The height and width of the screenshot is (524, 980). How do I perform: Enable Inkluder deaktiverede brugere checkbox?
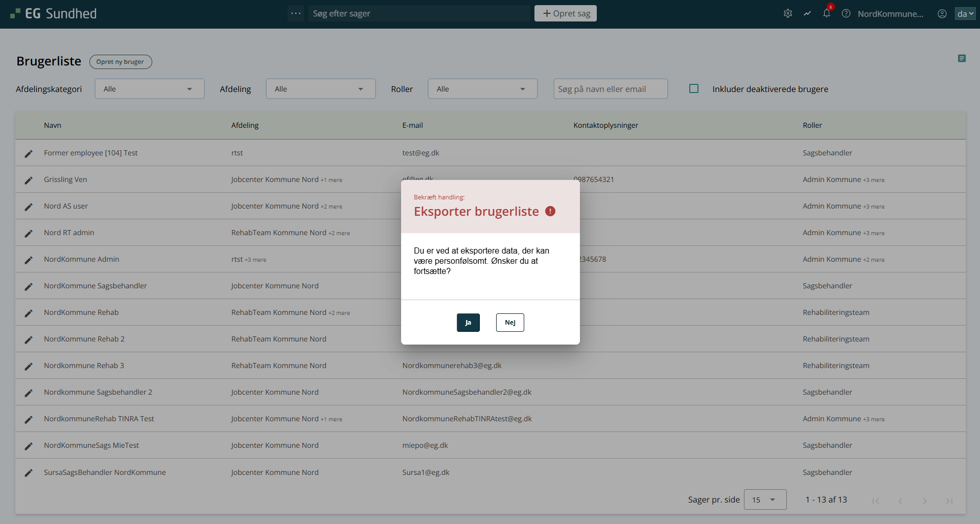click(694, 88)
